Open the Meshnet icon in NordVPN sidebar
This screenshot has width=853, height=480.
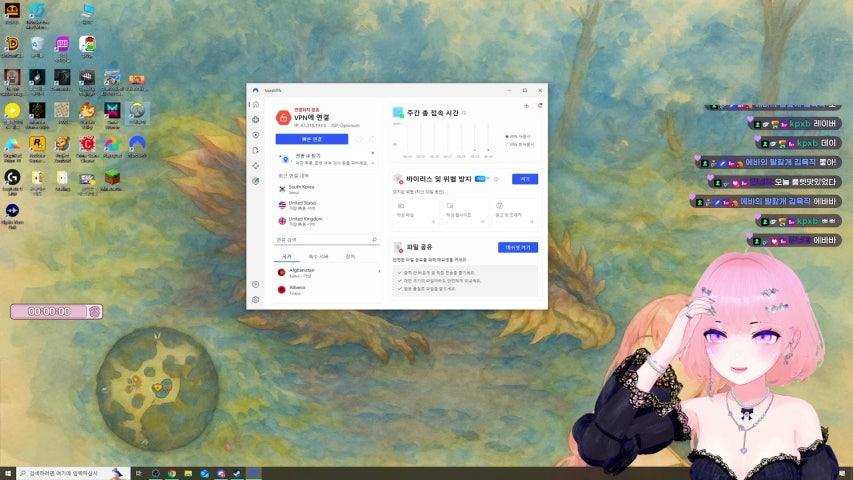click(256, 165)
